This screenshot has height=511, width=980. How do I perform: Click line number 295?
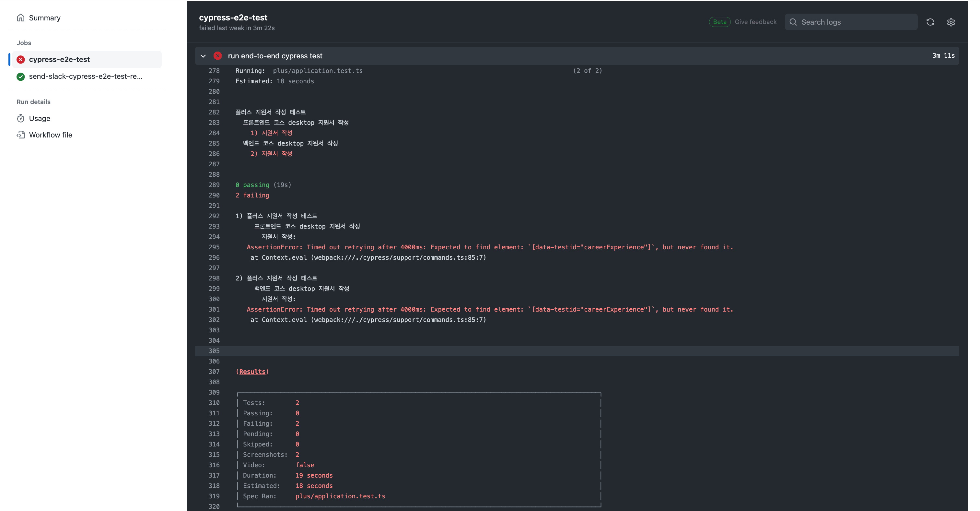(214, 247)
